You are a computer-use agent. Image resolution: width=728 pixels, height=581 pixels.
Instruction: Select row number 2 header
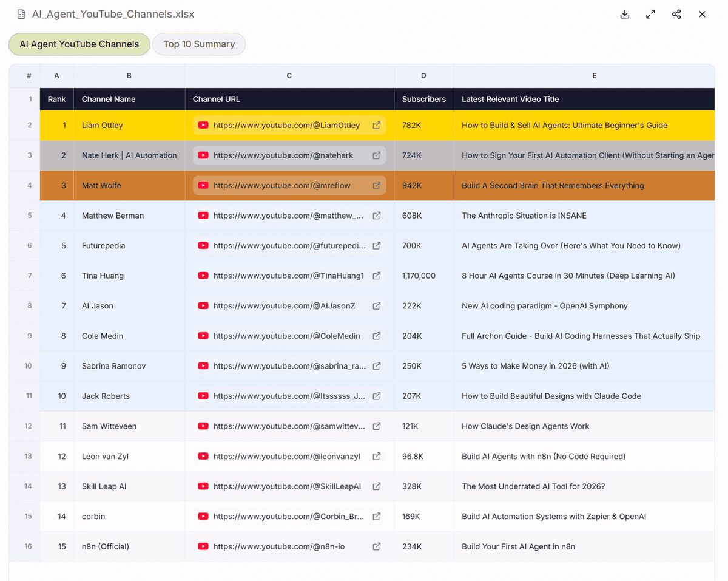(24, 125)
